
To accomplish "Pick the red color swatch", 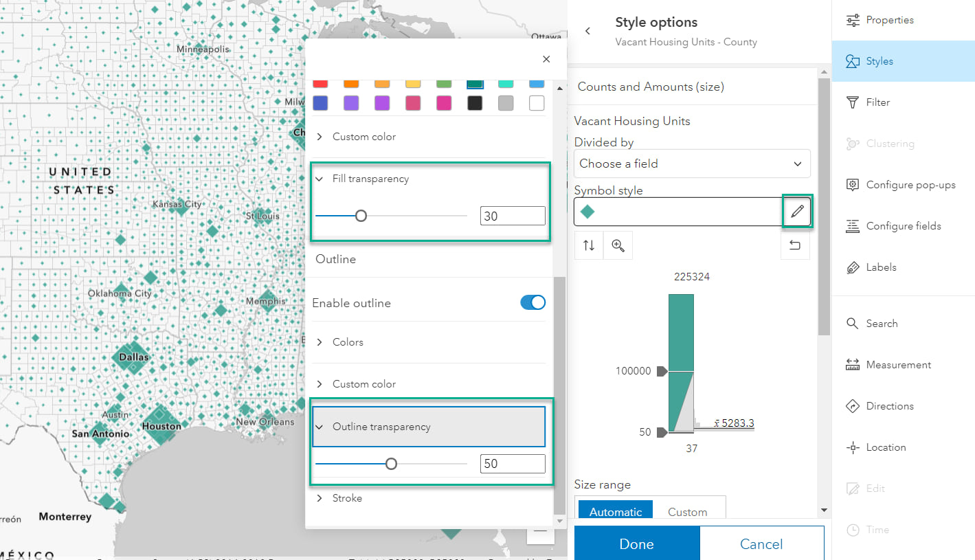I will (x=320, y=83).
